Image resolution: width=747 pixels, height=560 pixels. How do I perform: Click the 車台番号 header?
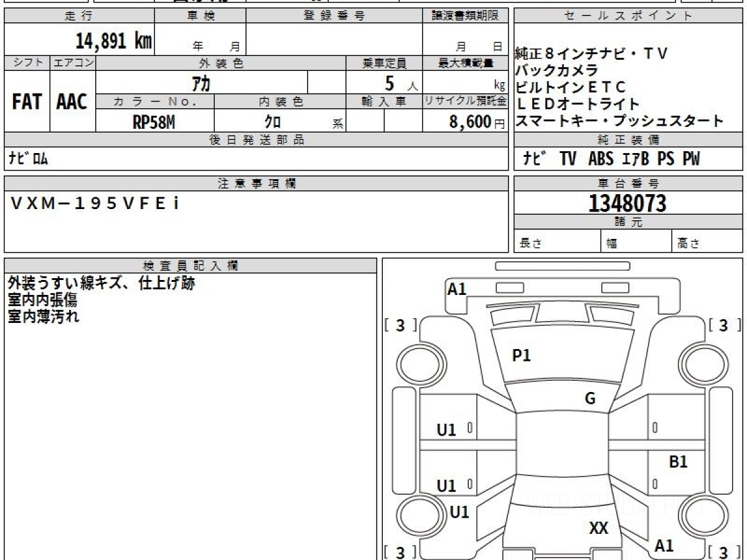point(628,184)
